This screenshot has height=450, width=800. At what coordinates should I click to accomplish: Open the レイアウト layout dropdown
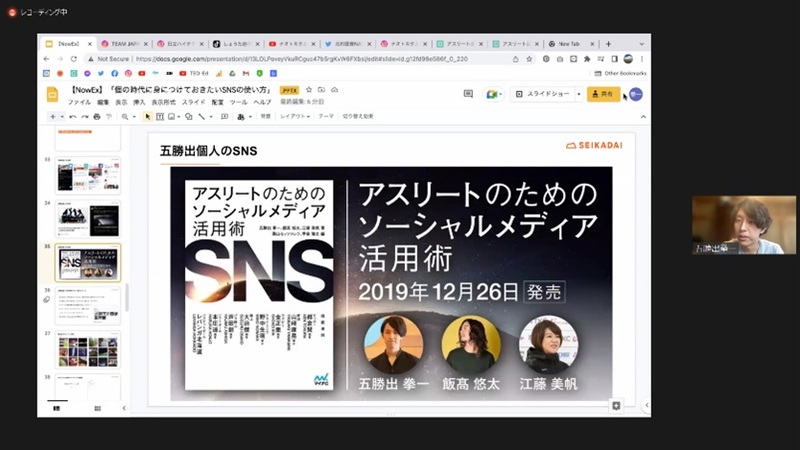[x=295, y=116]
